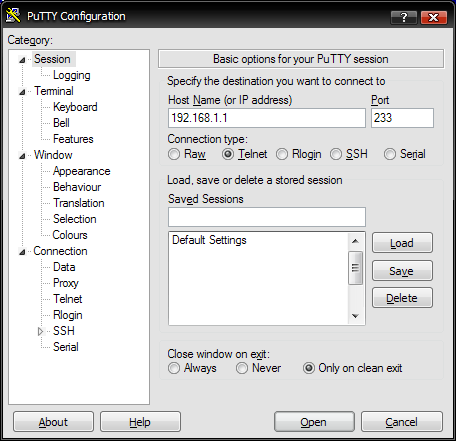The image size is (456, 441).
Task: Select Default Settings in saved sessions list
Action: (x=209, y=240)
